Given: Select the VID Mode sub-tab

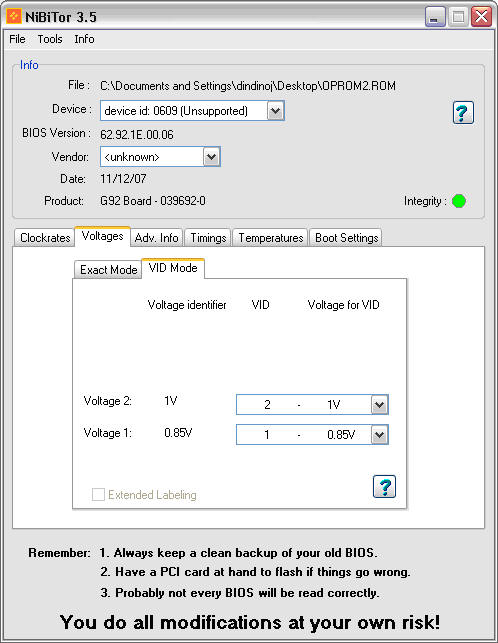Looking at the screenshot, I should [173, 268].
